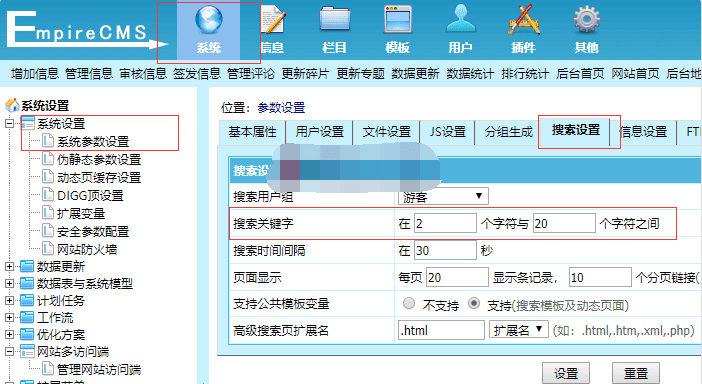
Task: Click the page icon beside 伪静态参数设置
Action: [48, 158]
